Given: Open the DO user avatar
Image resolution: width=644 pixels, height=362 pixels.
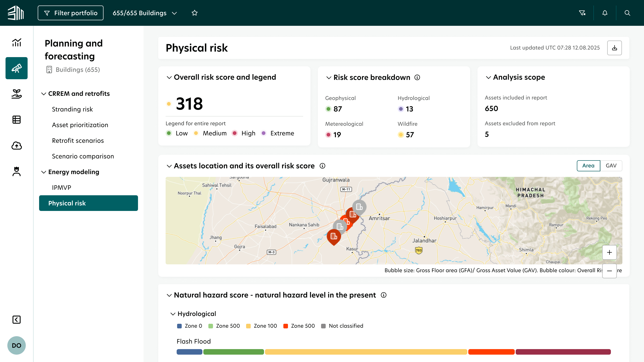Looking at the screenshot, I should 17,345.
